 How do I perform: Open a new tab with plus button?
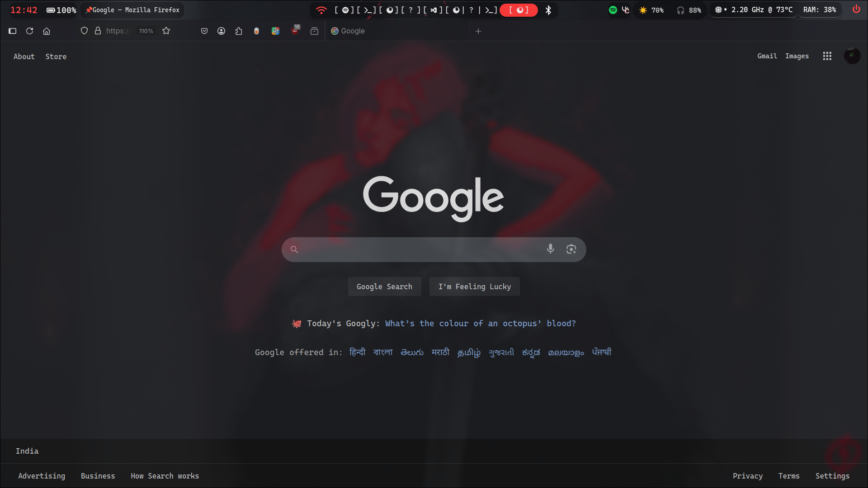point(478,31)
